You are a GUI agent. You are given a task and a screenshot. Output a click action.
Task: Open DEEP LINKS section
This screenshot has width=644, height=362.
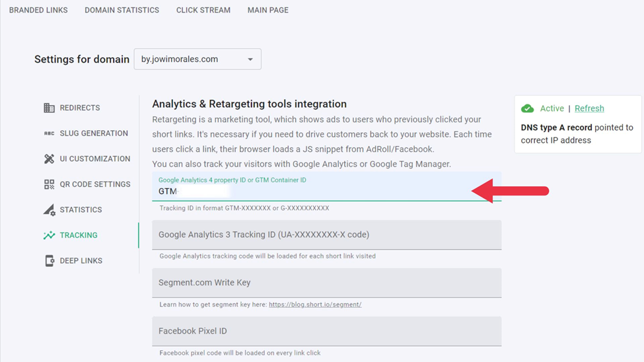click(81, 260)
